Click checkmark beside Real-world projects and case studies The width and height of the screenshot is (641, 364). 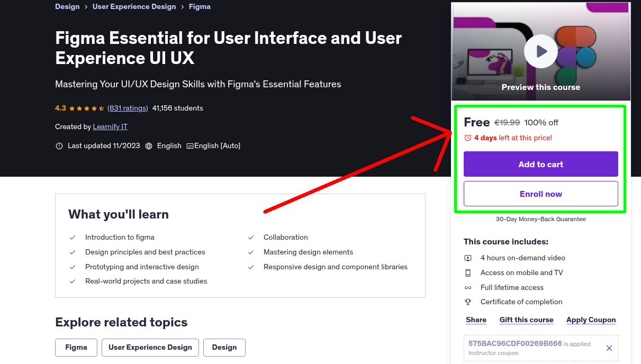[x=73, y=281]
